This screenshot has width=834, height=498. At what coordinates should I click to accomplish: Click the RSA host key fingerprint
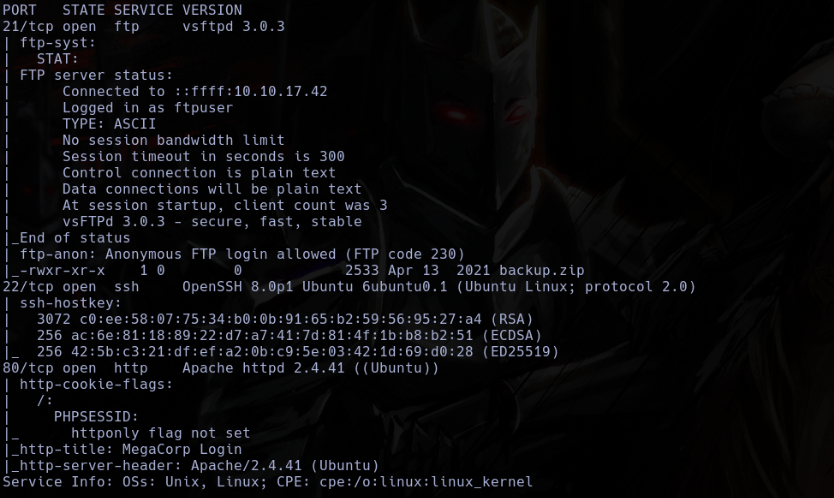click(x=280, y=319)
